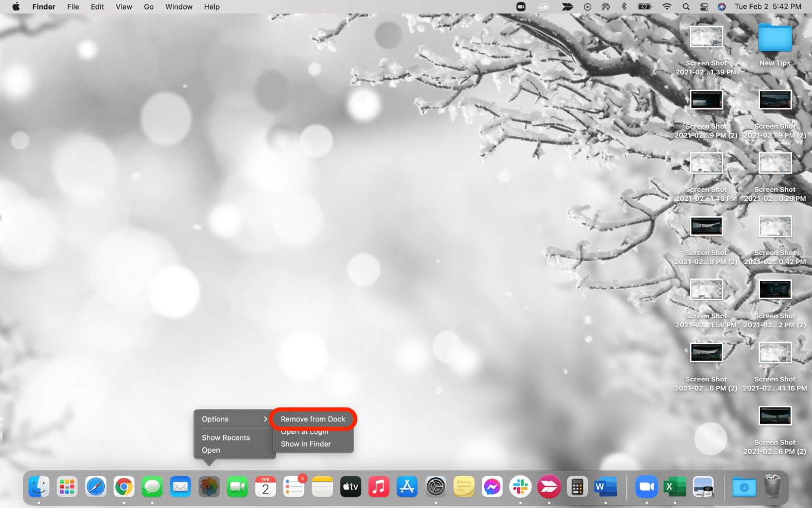Click Open to launch Photos
Image resolution: width=812 pixels, height=508 pixels.
click(x=211, y=450)
